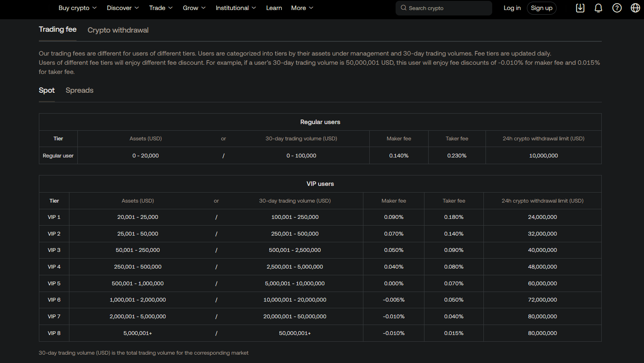This screenshot has width=644, height=363.
Task: Open the language globe icon
Action: [x=635, y=8]
